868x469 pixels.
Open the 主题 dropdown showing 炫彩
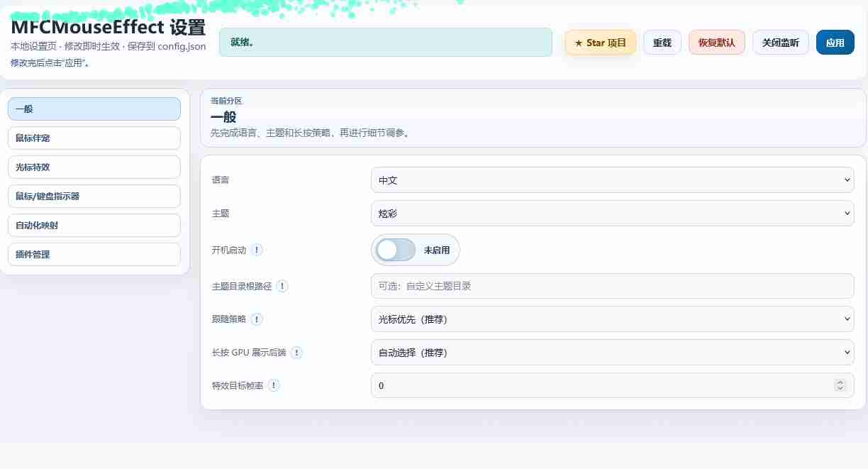click(612, 213)
